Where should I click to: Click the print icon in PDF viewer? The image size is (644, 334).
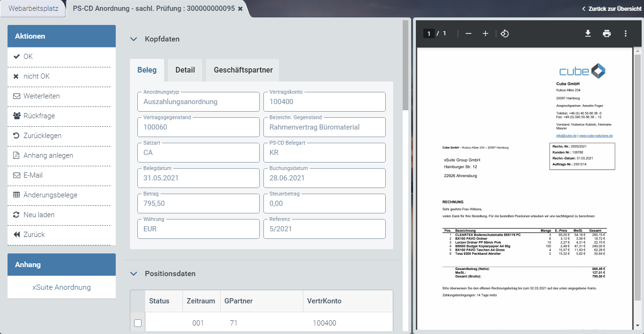607,33
